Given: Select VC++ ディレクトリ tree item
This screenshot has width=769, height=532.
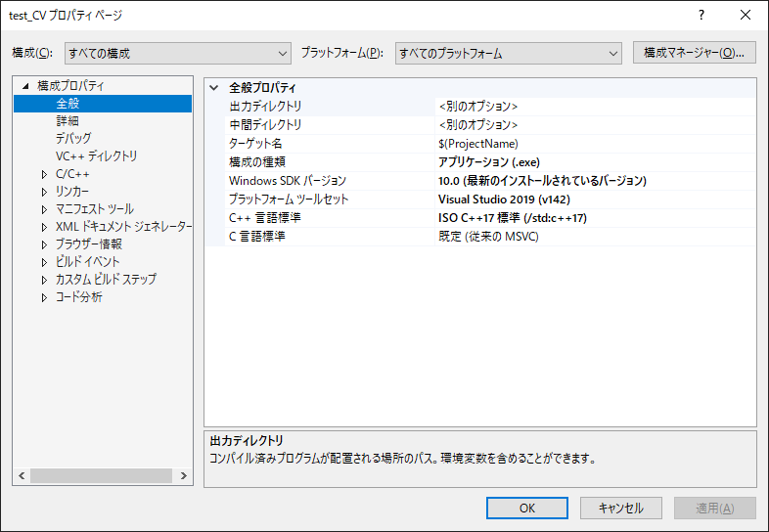Looking at the screenshot, I should [96, 155].
